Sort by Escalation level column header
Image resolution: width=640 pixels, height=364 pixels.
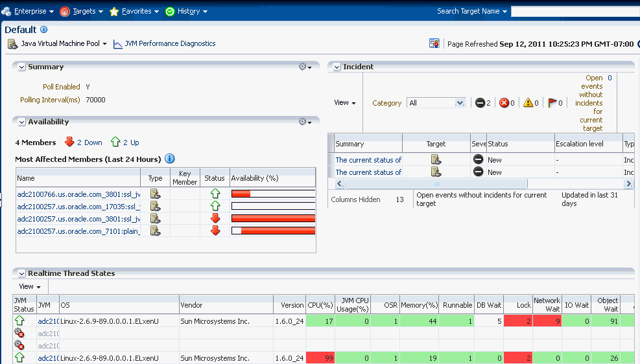pyautogui.click(x=589, y=144)
